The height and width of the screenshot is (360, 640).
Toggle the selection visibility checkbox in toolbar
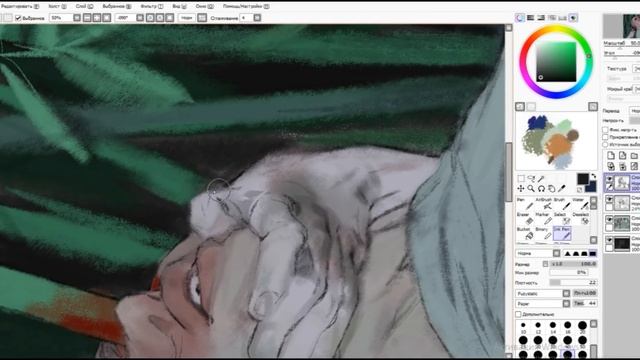(18, 18)
